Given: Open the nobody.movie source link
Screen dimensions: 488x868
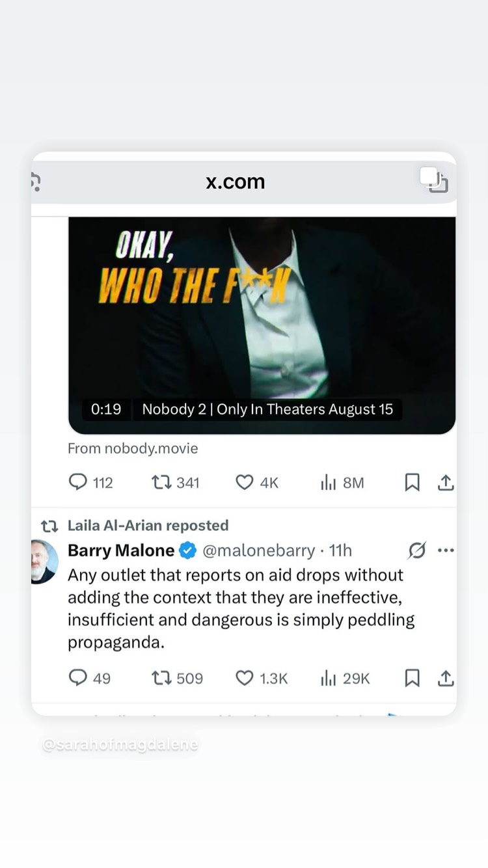Looking at the screenshot, I should (x=133, y=448).
